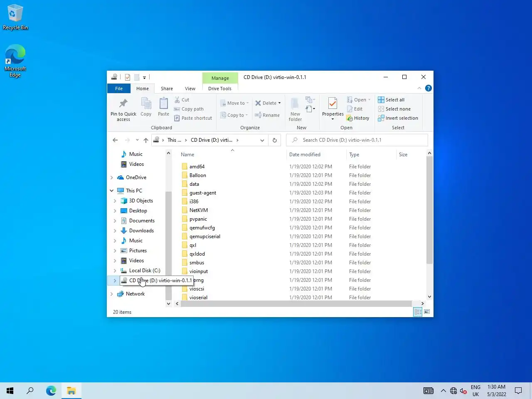The height and width of the screenshot is (399, 532).
Task: Click the Edit ribbon button
Action: tap(355, 109)
